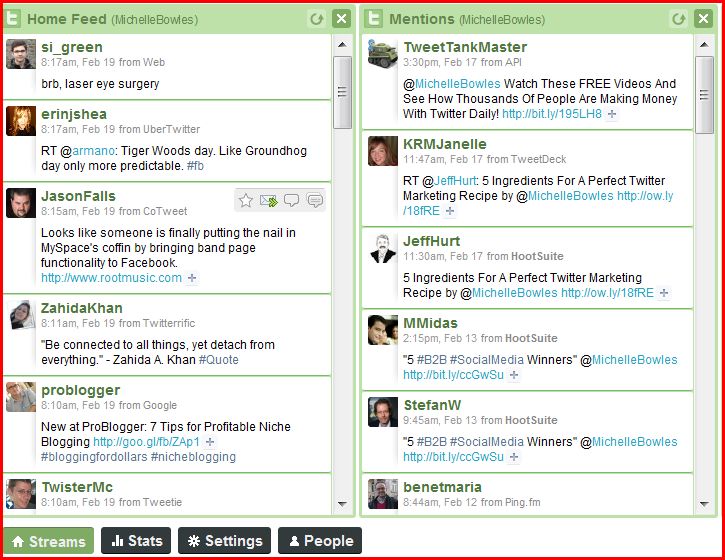Viewport: 725px width, 560px height.
Task: Click JasonFalls profile picture
Action: tap(21, 203)
